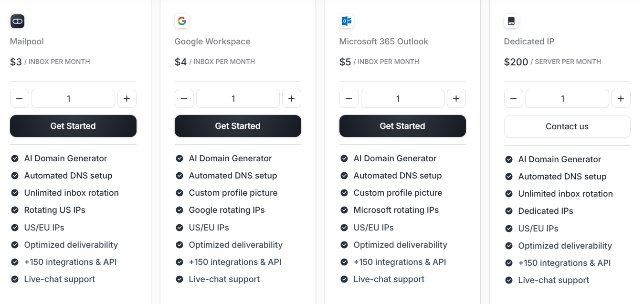The width and height of the screenshot is (644, 304).
Task: Select the Dedicated IP quantity input field
Action: click(x=567, y=98)
